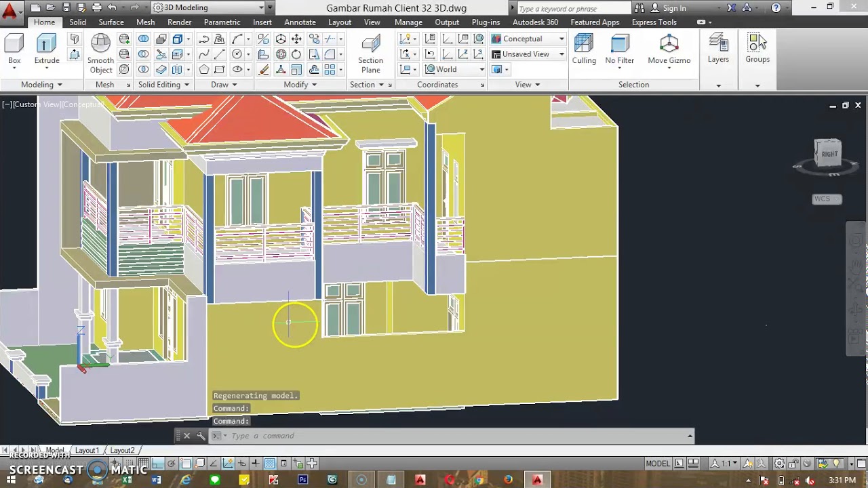Image resolution: width=868 pixels, height=488 pixels.
Task: Open the Groups panel button
Action: pos(757,49)
